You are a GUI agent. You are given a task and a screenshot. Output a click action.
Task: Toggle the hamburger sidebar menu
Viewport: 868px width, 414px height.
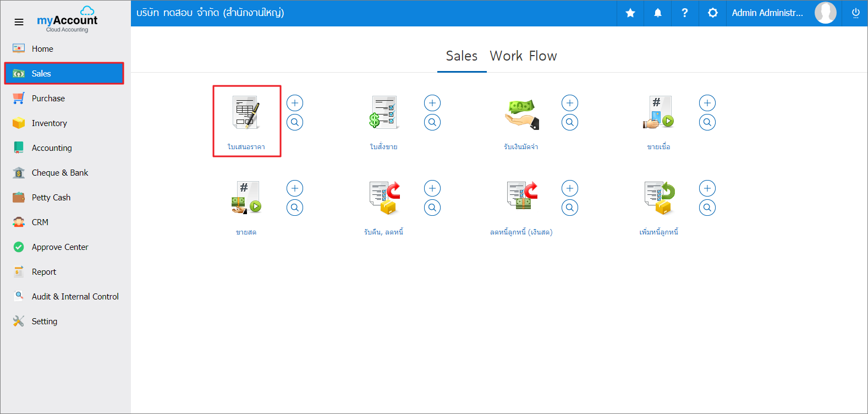click(19, 22)
